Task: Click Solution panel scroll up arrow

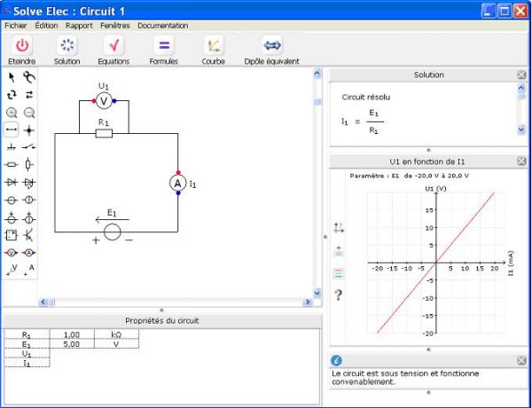Action: (x=521, y=89)
